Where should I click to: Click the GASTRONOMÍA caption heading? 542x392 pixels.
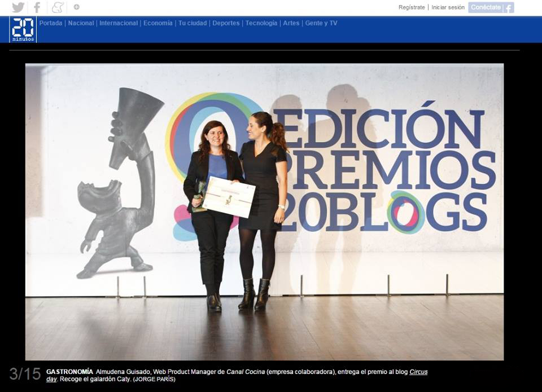tap(69, 372)
